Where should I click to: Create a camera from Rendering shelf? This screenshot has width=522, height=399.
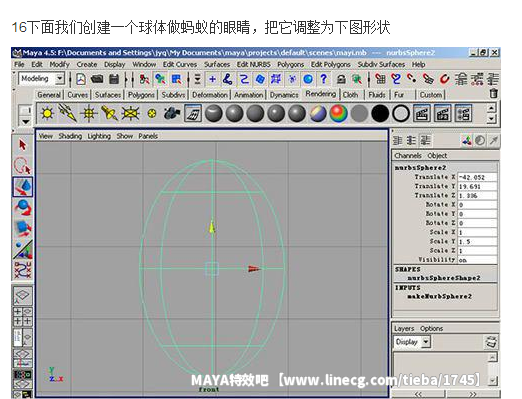(172, 113)
